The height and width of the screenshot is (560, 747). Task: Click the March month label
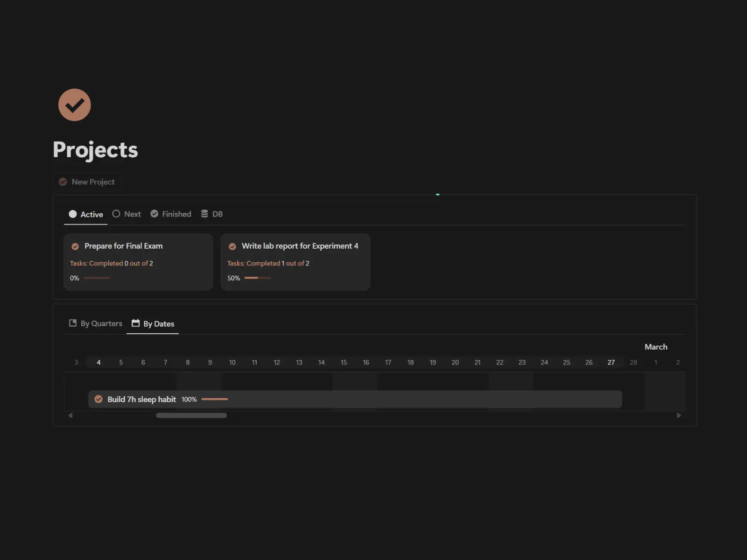(x=656, y=347)
